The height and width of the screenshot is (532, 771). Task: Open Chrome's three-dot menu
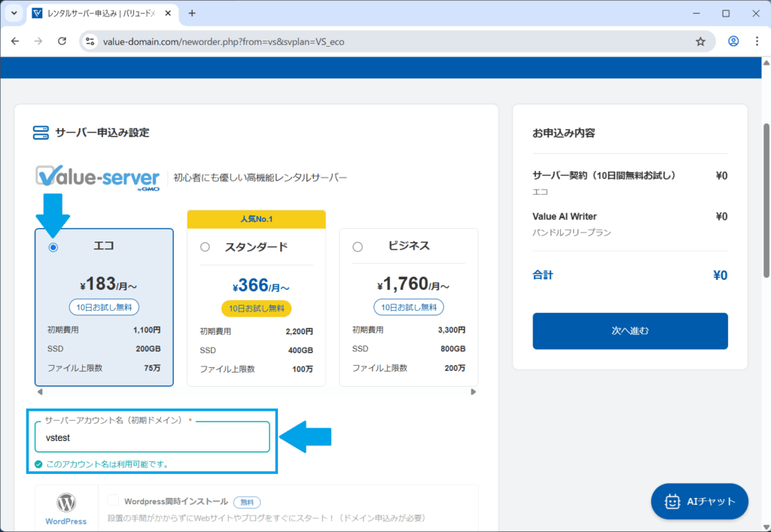coord(757,41)
